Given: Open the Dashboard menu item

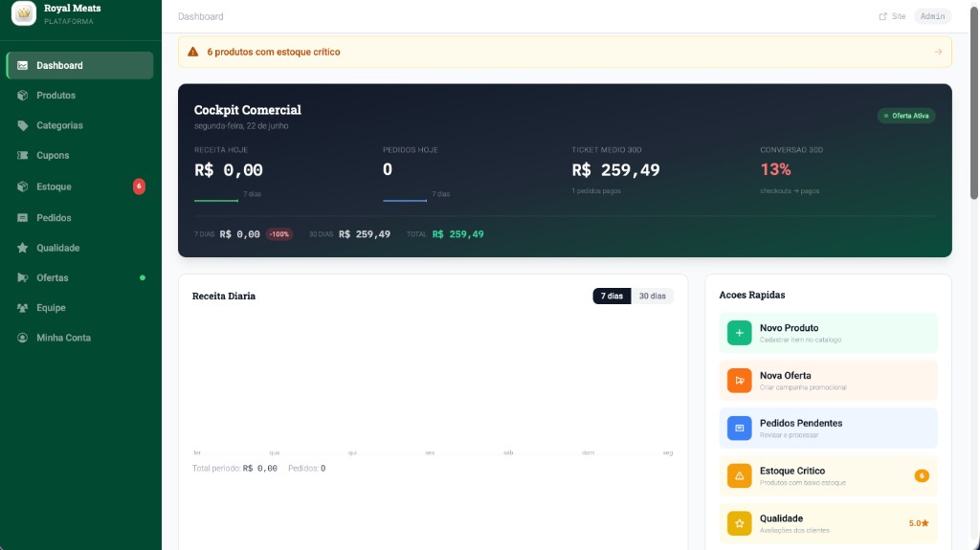Looking at the screenshot, I should click(x=79, y=65).
